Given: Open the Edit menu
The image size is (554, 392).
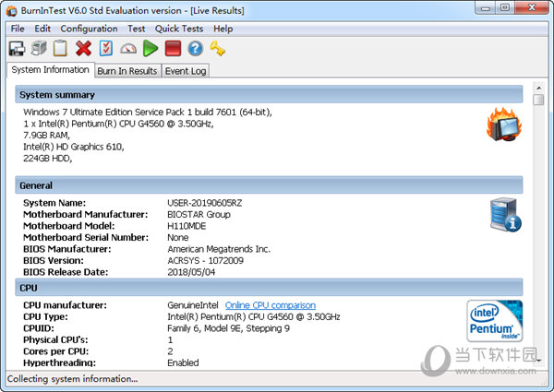Looking at the screenshot, I should (42, 29).
